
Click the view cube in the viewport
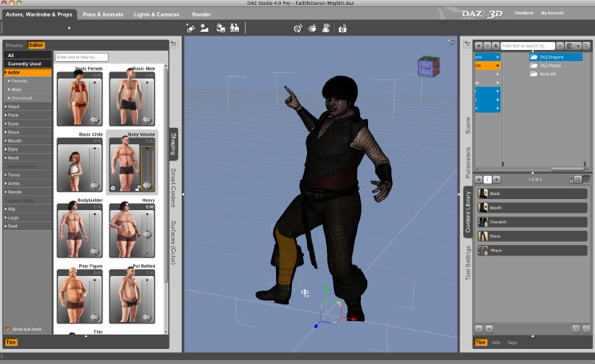coord(428,67)
